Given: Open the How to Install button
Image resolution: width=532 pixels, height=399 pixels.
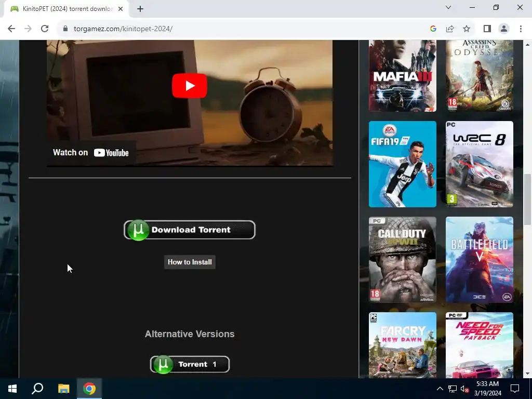Looking at the screenshot, I should 190,262.
